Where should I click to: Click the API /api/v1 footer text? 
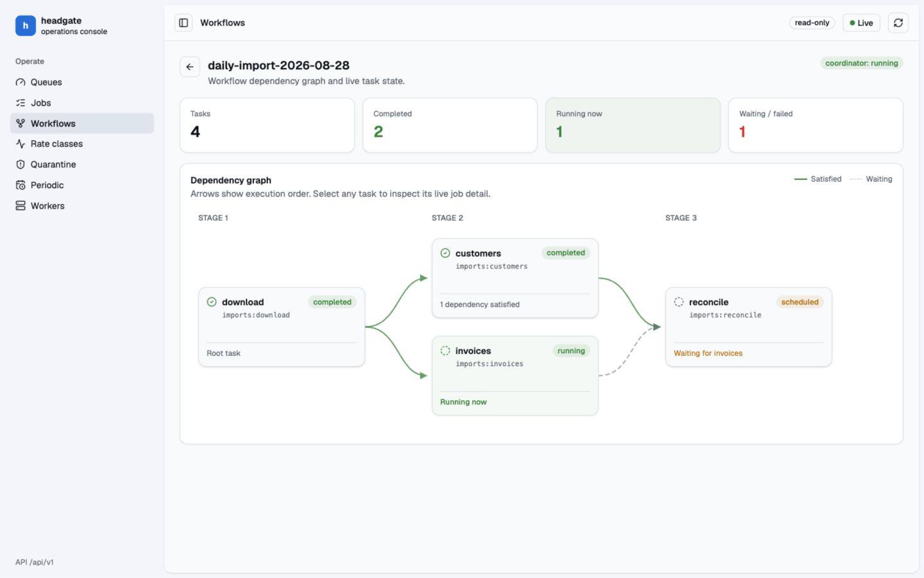(x=35, y=563)
